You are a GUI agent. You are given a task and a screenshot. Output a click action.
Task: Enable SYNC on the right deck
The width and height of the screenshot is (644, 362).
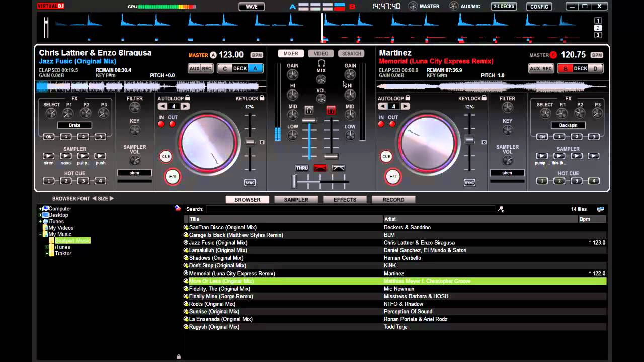click(x=469, y=183)
